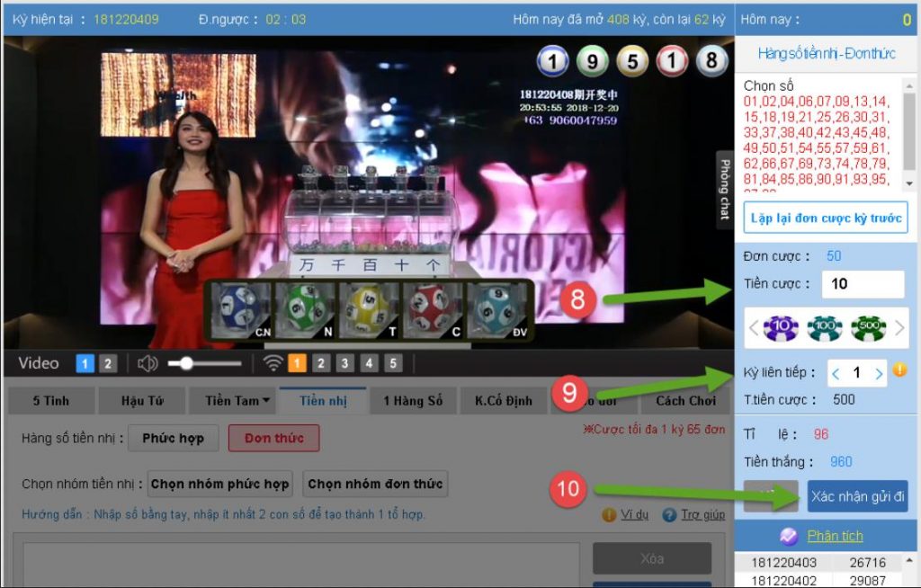Open the Hậu Tứ tab
Viewport: 921px width, 588px height.
140,401
